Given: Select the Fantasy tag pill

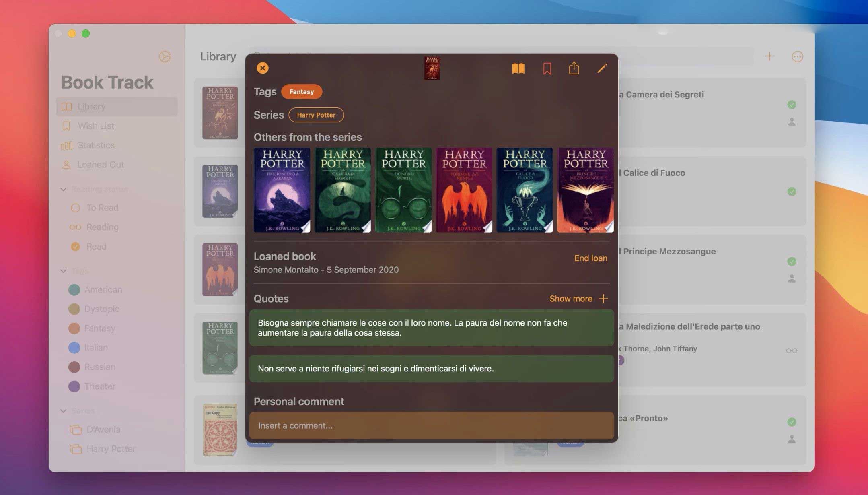Looking at the screenshot, I should pyautogui.click(x=302, y=92).
